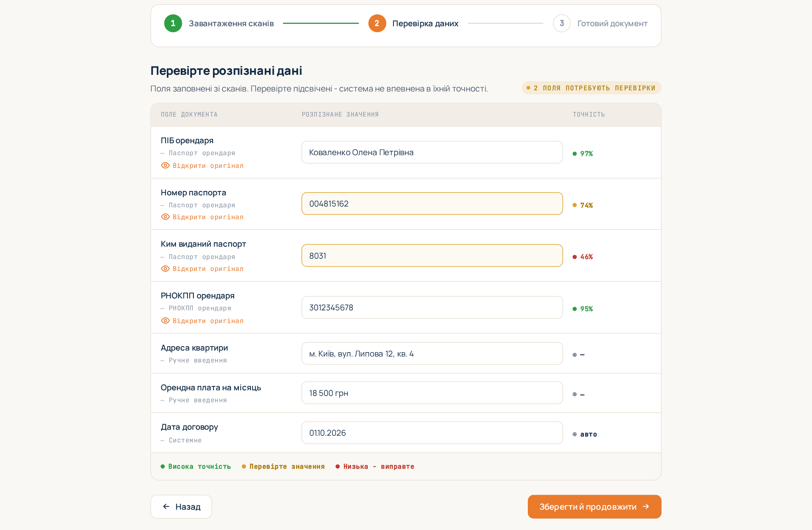
Task: Click eye icon under РНОКПП орендаря
Action: [165, 321]
